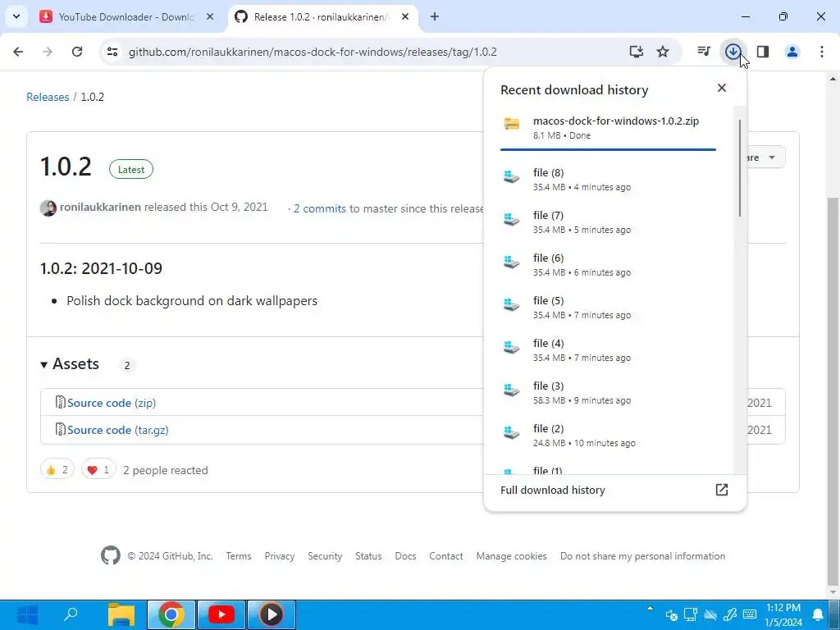Open the Chrome profile avatar icon

[x=792, y=52]
